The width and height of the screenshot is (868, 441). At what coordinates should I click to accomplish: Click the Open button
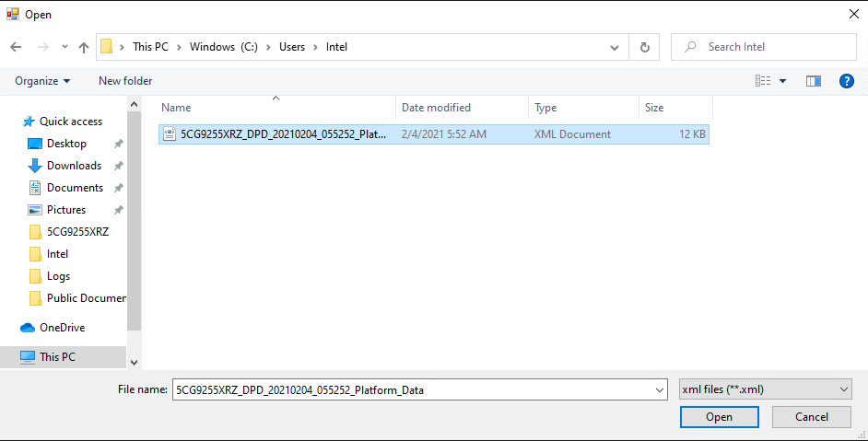click(x=719, y=417)
